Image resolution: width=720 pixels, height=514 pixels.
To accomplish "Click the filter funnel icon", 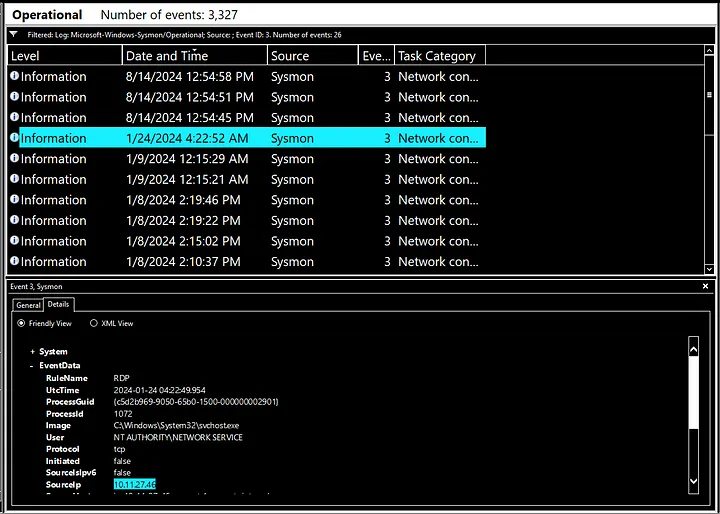I will tap(13, 34).
